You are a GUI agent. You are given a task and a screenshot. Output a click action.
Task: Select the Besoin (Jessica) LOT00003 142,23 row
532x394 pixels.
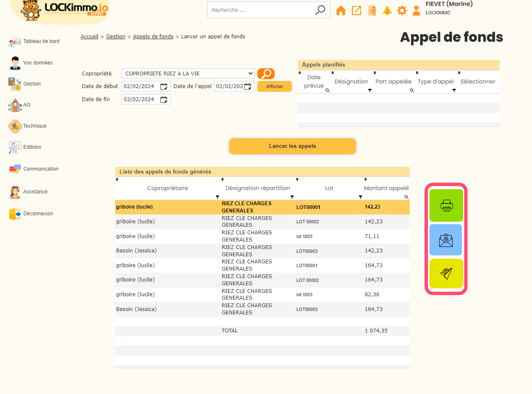[x=262, y=251]
